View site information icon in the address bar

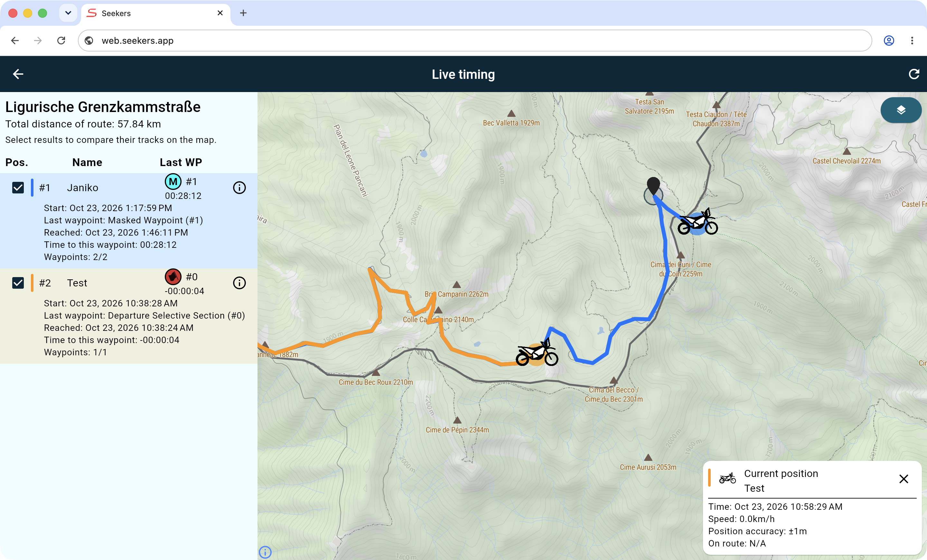89,41
